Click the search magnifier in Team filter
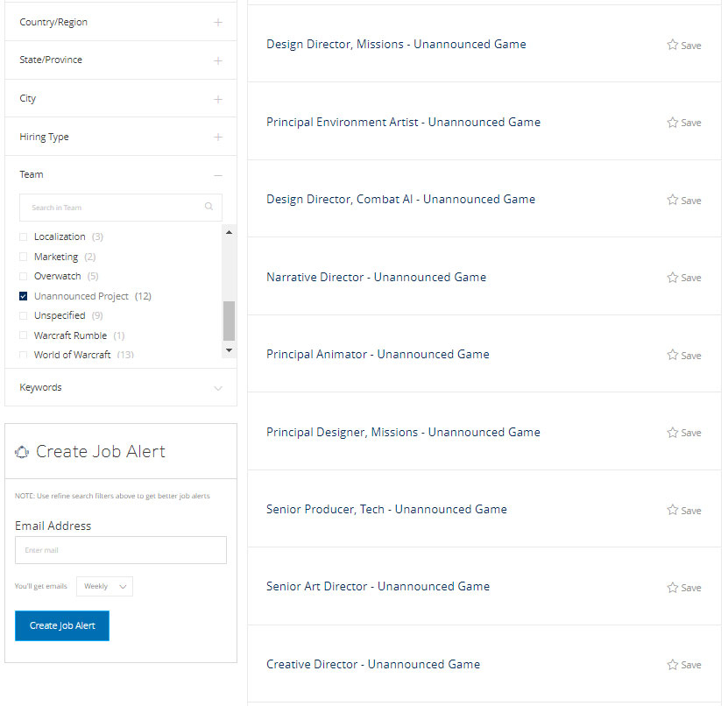The width and height of the screenshot is (728, 706). [209, 208]
